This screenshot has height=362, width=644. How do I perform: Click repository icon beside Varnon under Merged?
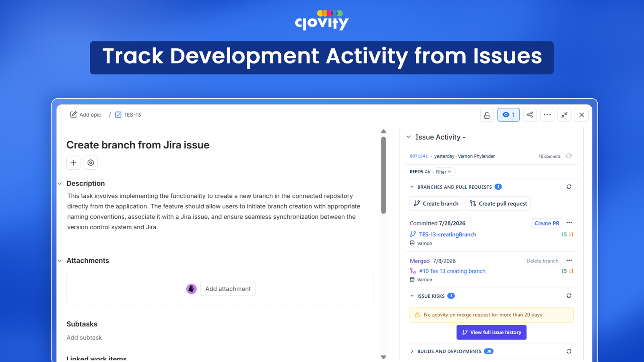[412, 280]
